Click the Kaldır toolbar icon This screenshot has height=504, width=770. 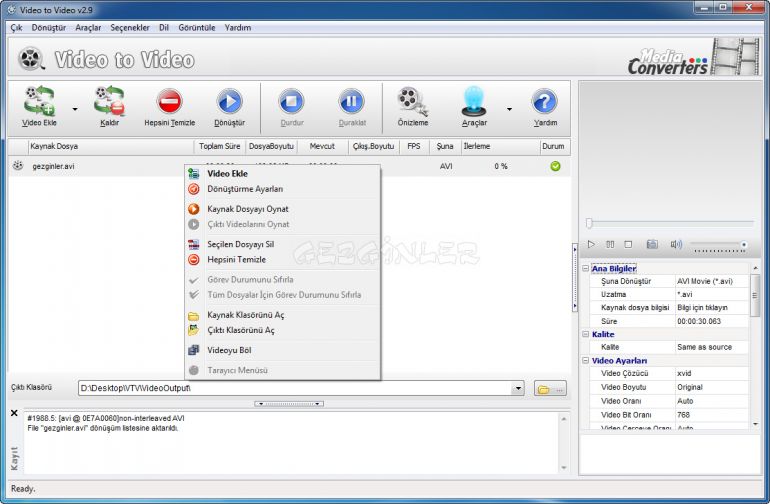click(109, 101)
